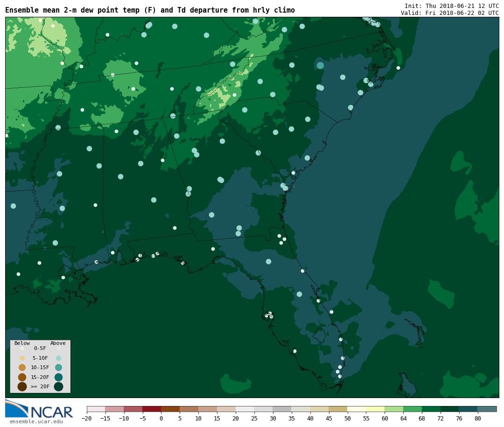Pick the 5 to 10 brown colorbar segment
This screenshot has height=427, width=504.
coord(189,409)
